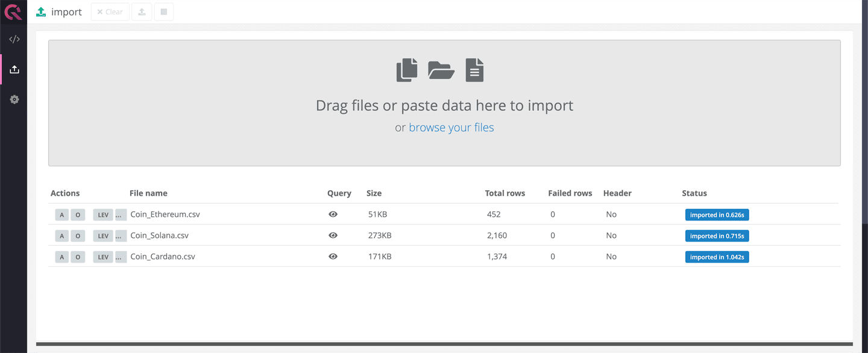View query for Coin_Ethereum.csv via eye icon
The width and height of the screenshot is (868, 353).
pos(333,214)
